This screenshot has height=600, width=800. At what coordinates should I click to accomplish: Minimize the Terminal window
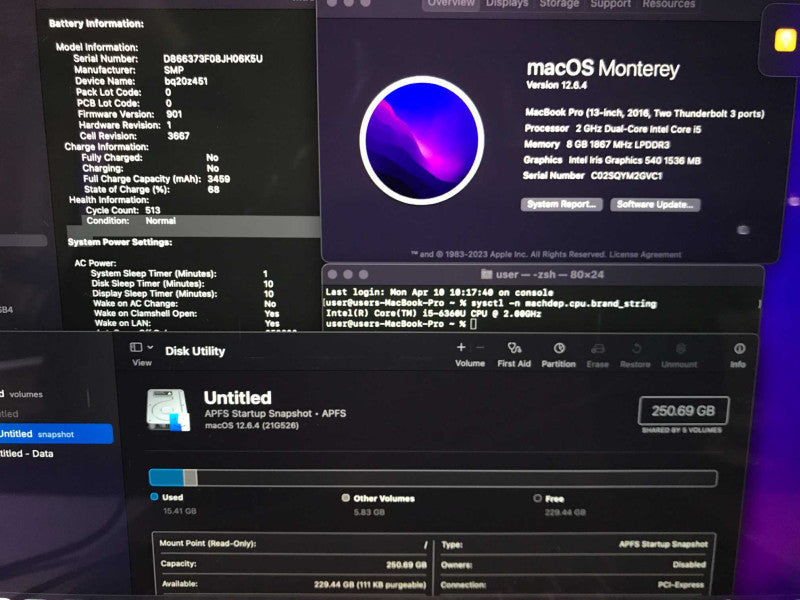348,274
